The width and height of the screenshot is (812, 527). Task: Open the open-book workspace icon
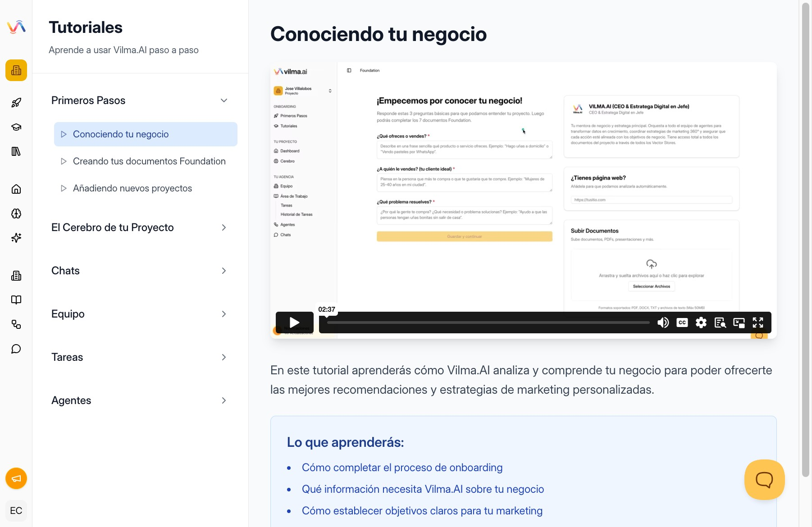[x=16, y=300]
